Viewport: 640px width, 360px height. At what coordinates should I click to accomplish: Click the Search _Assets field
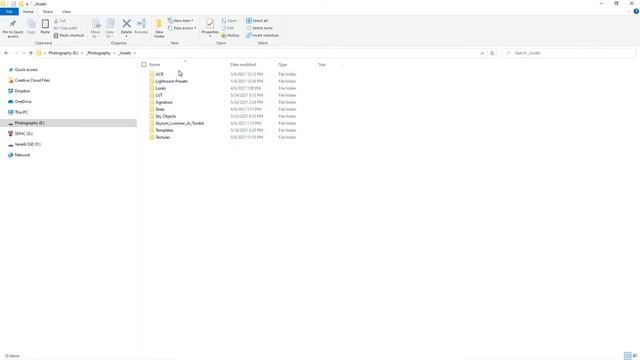point(569,53)
